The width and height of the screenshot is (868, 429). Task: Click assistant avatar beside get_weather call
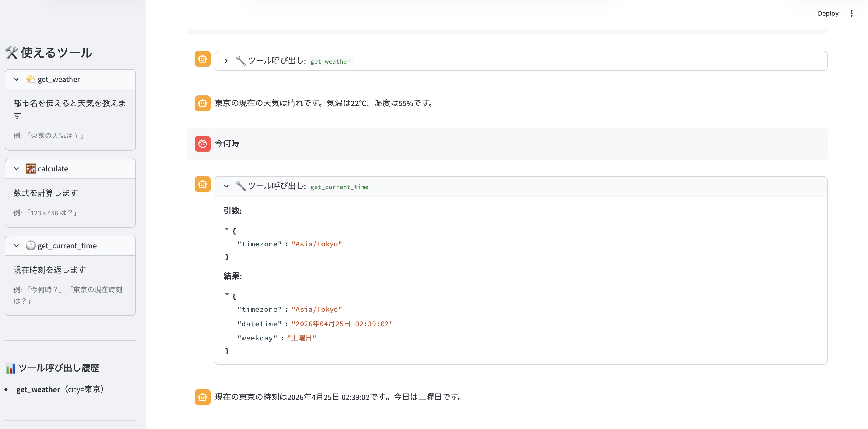pyautogui.click(x=203, y=59)
